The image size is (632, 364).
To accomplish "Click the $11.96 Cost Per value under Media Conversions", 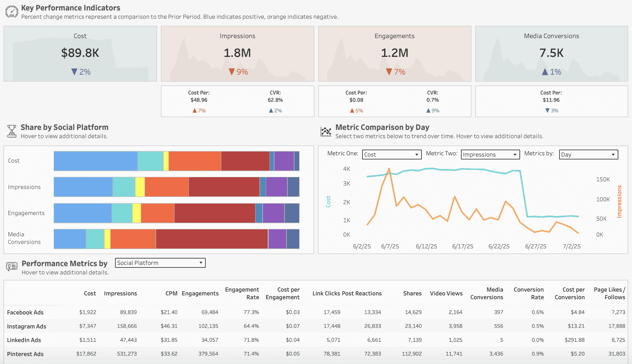I will pos(551,100).
